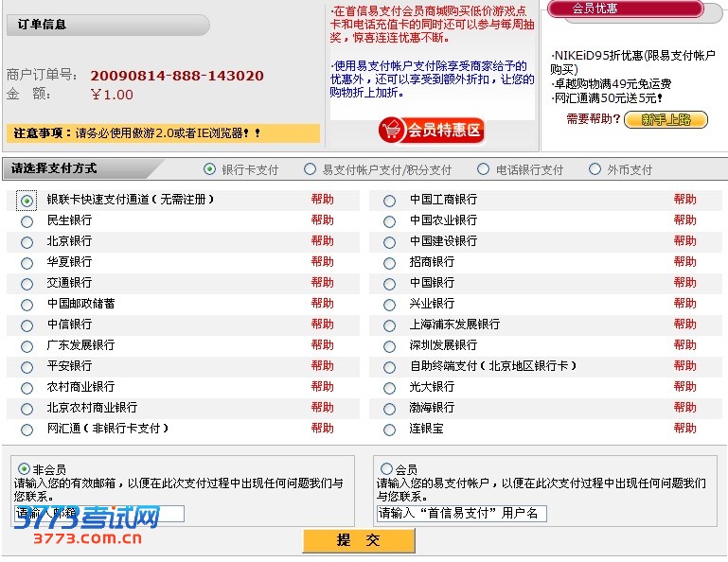Viewport: 728px width, 562px height.
Task: Select 电话银行支付 payment option
Action: tap(484, 169)
